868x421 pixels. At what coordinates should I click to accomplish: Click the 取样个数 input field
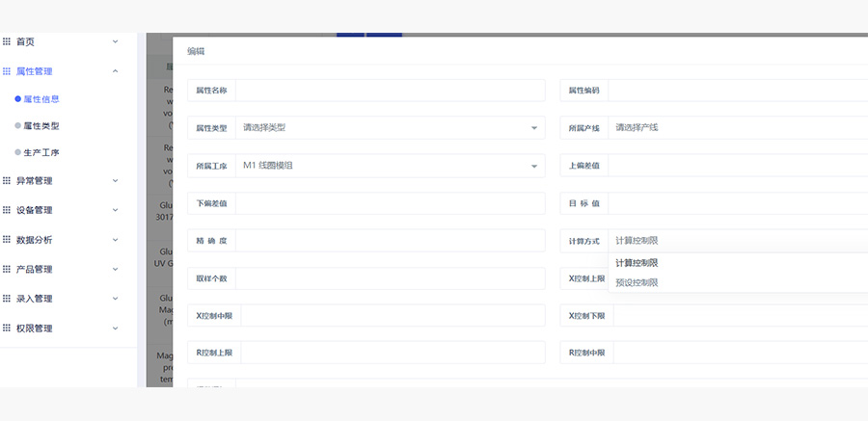(x=390, y=278)
